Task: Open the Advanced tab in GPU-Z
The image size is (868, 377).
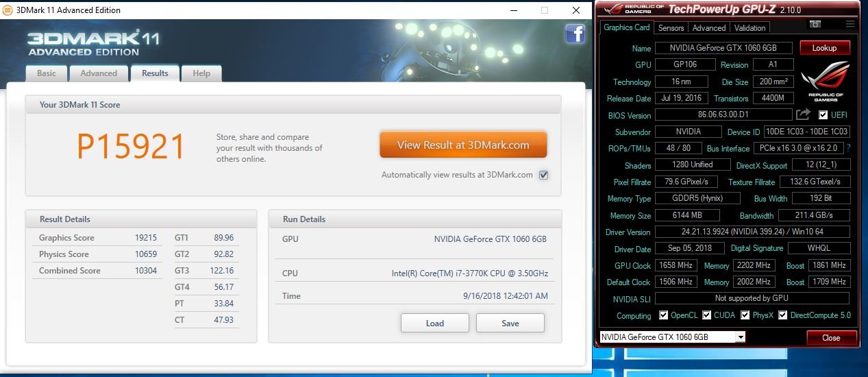Action: click(x=709, y=28)
